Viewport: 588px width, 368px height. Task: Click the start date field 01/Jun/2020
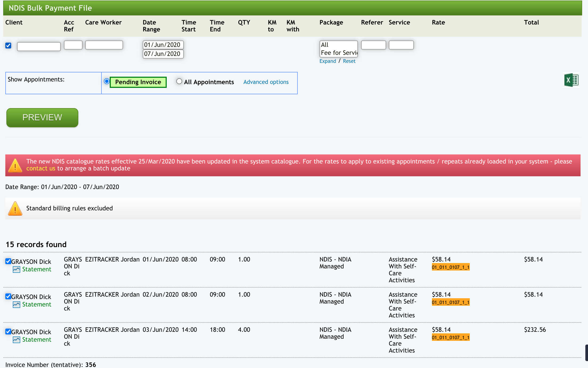point(163,45)
